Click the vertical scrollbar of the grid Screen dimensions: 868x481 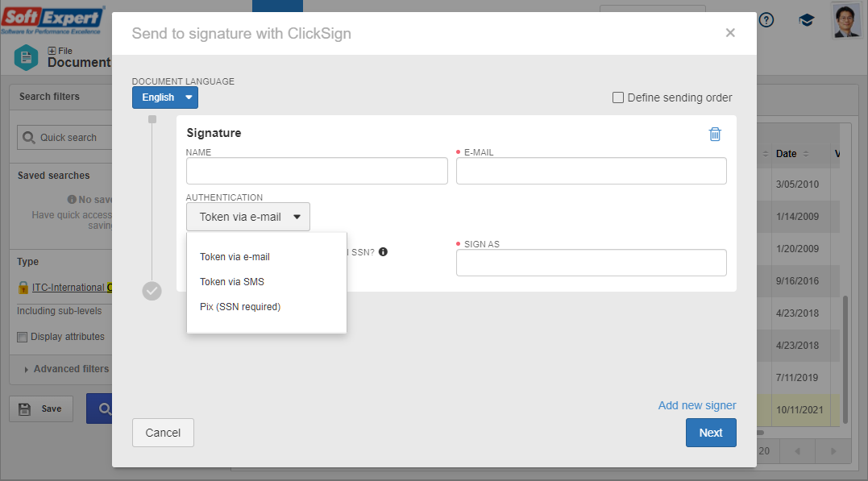tap(845, 360)
